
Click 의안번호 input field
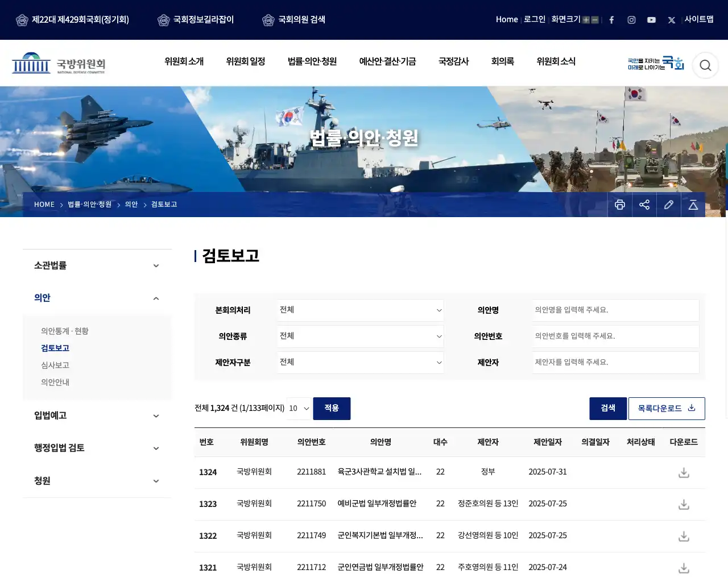[616, 336]
